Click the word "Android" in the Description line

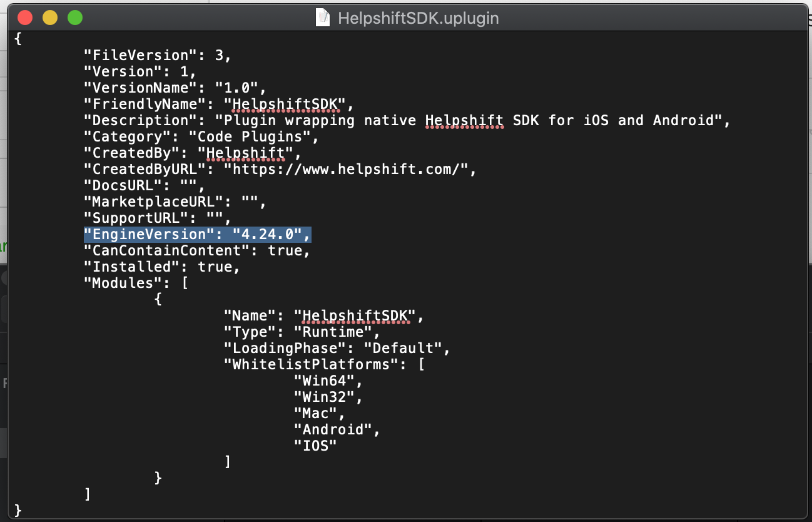coord(683,120)
